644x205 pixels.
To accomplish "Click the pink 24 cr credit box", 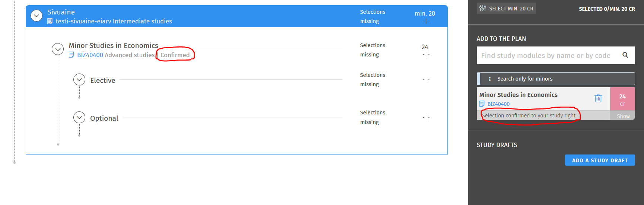I will click(622, 99).
